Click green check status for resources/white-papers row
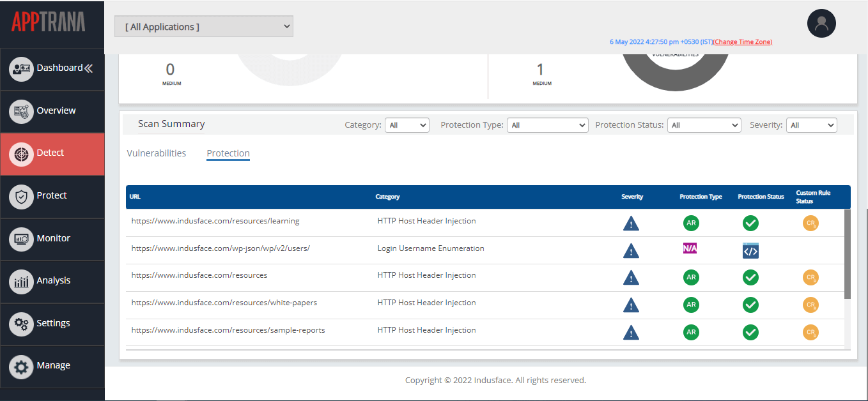This screenshot has height=401, width=868. (x=750, y=305)
